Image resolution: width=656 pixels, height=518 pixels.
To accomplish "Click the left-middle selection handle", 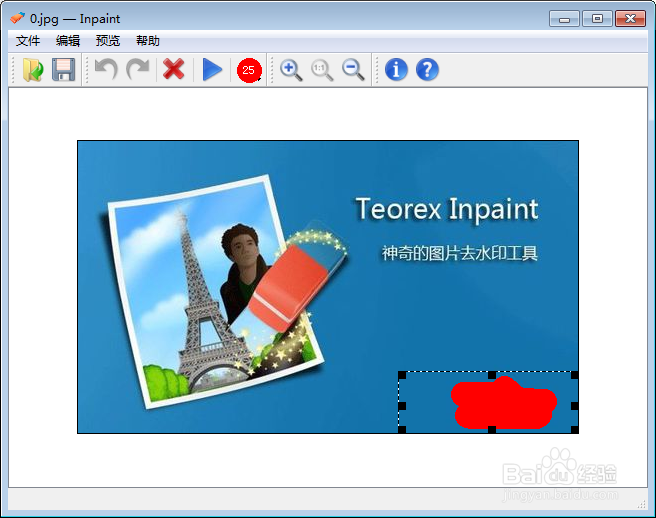I will (x=402, y=405).
